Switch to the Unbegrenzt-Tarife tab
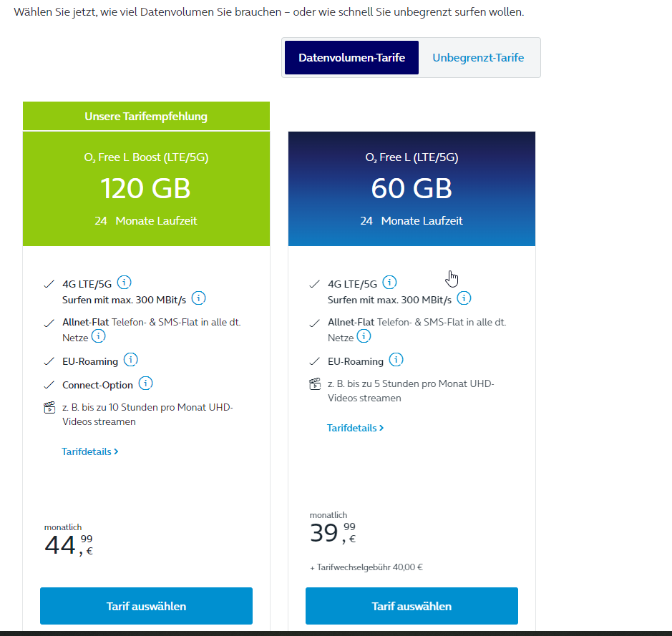 click(x=478, y=58)
